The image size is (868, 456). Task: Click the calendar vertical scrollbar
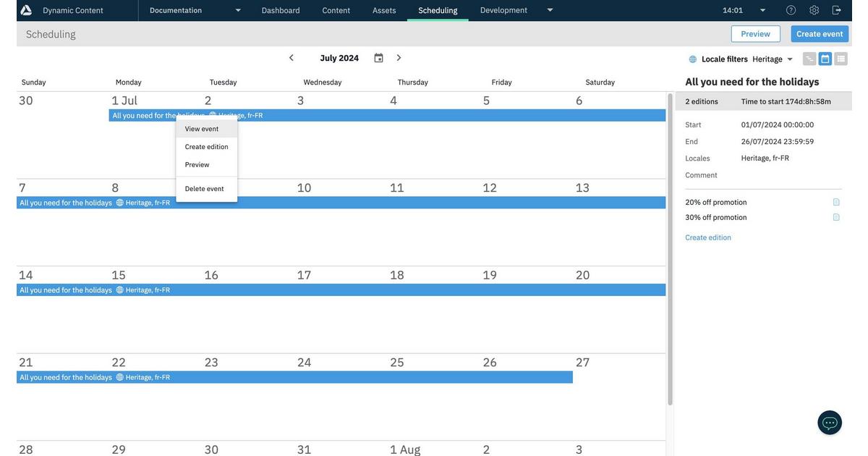pos(670,249)
